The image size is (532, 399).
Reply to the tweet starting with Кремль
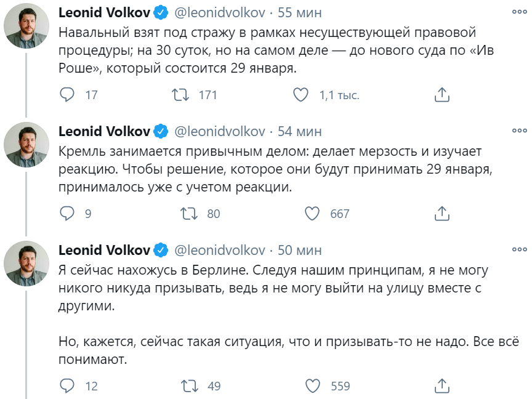67,214
